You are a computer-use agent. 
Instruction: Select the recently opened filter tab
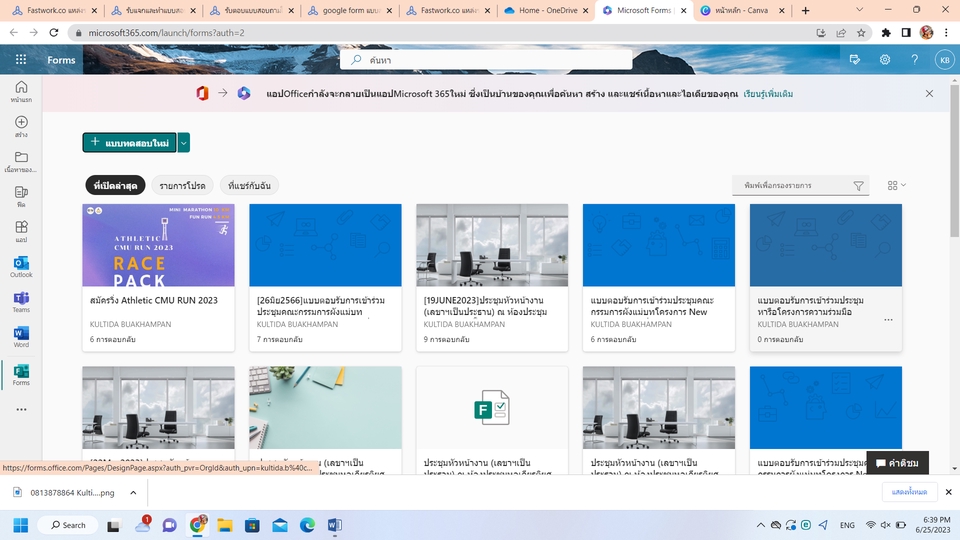point(115,186)
